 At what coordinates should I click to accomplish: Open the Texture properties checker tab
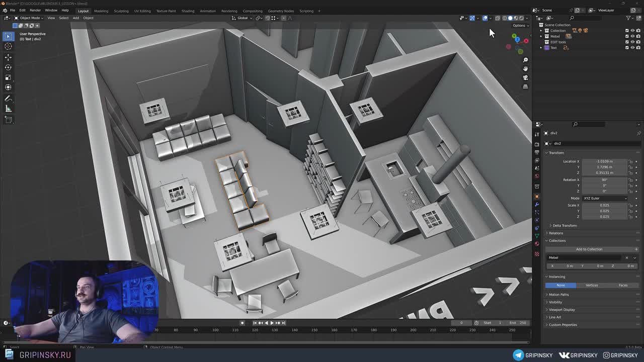(537, 254)
